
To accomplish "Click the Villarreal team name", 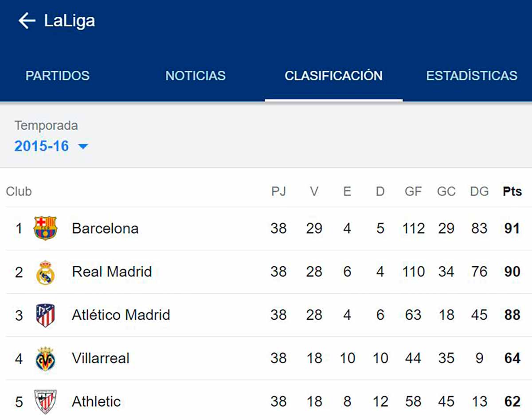I will 101,358.
